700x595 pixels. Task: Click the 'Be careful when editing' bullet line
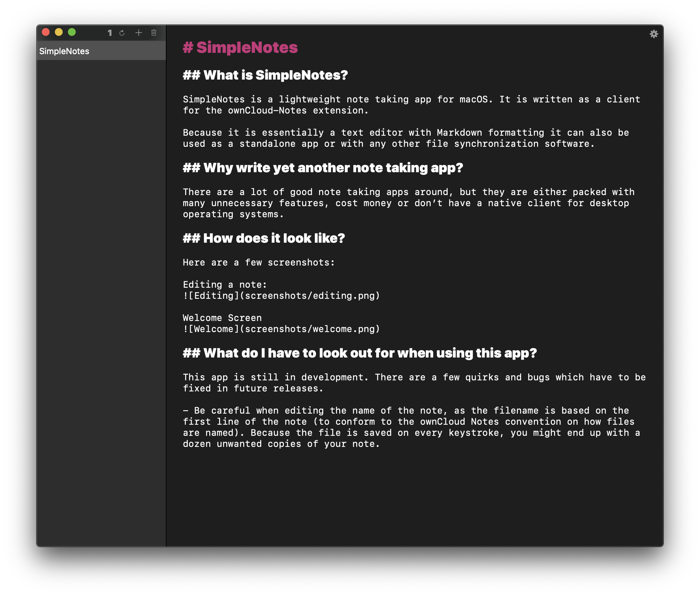405,410
